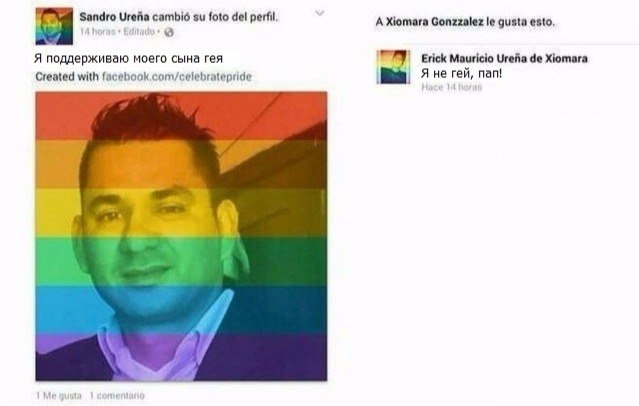View edit history via 'Editado'

click(x=139, y=32)
